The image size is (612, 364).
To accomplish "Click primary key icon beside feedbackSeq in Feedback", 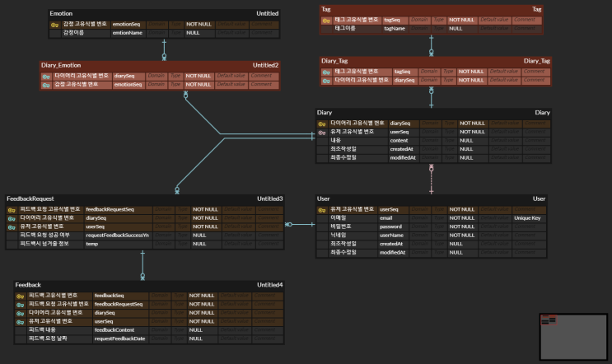I will tap(20, 296).
